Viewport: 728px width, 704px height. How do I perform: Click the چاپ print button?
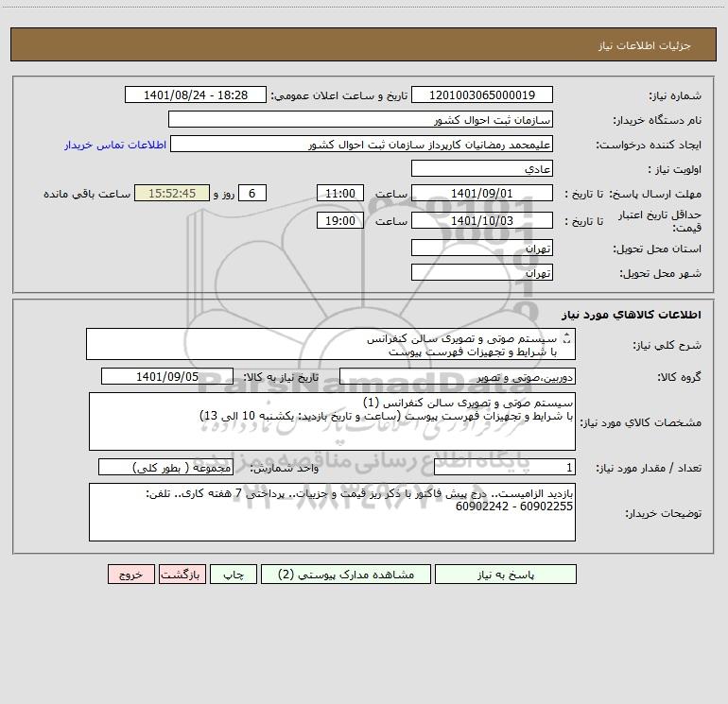pyautogui.click(x=234, y=575)
